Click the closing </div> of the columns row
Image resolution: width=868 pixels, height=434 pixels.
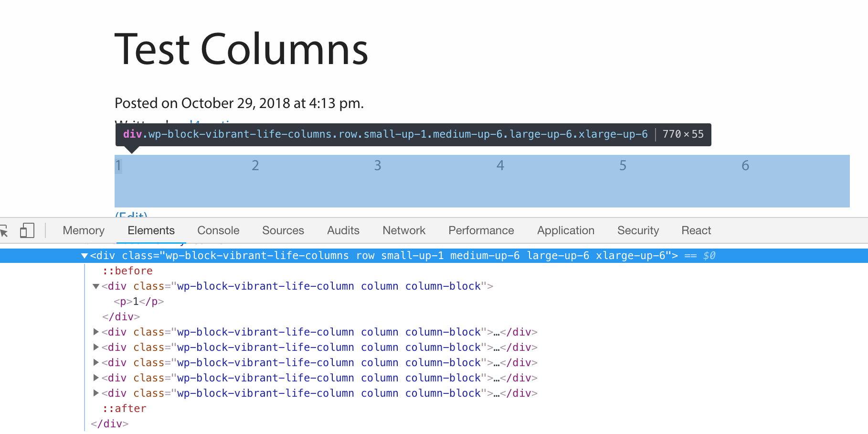point(109,424)
